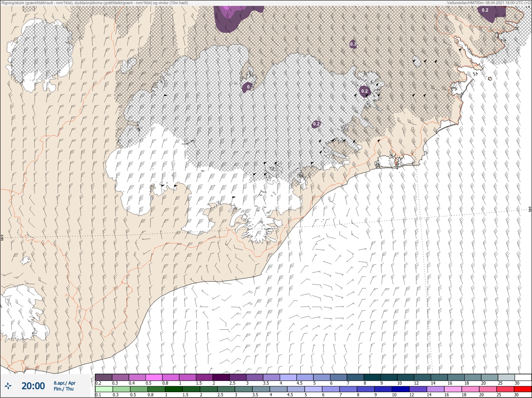Click the 'Rigning/skúrir' map title text
Image resolution: width=532 pixels, height=398 pixels.
click(94, 2)
